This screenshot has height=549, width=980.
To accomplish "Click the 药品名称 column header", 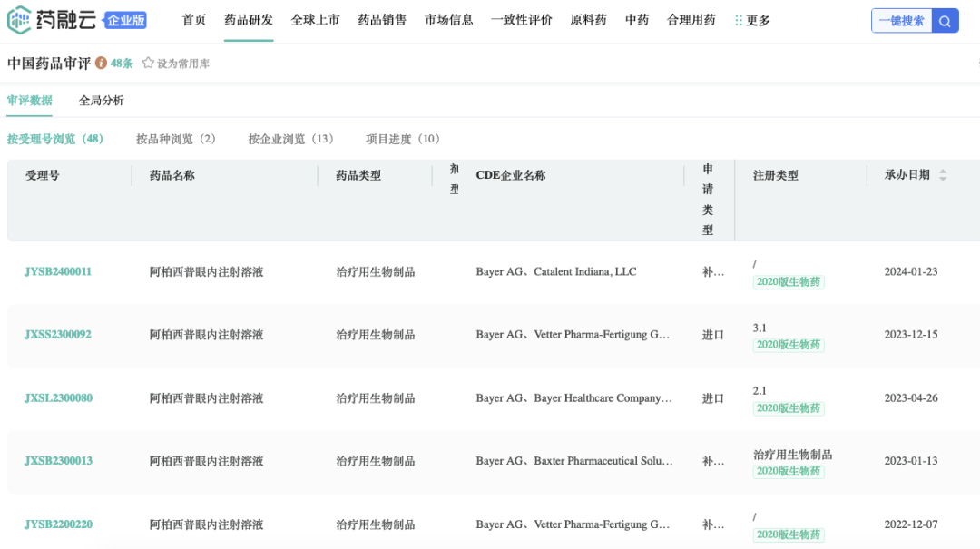I will [x=171, y=176].
